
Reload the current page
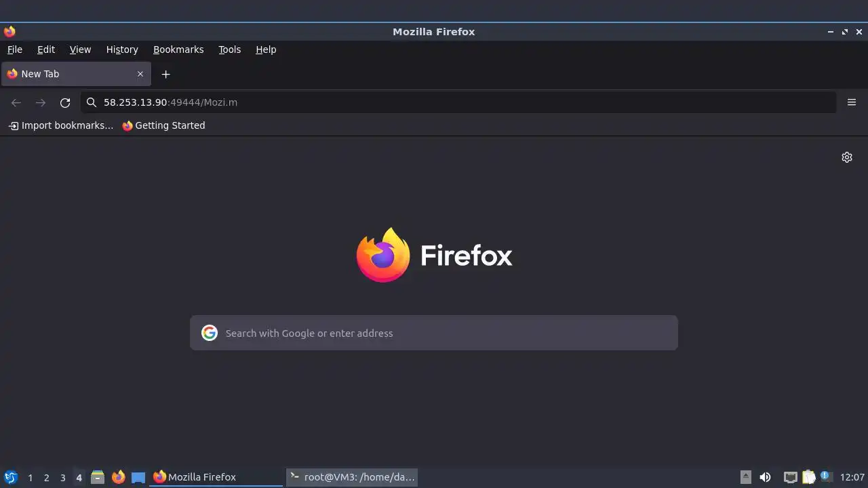[x=65, y=102]
